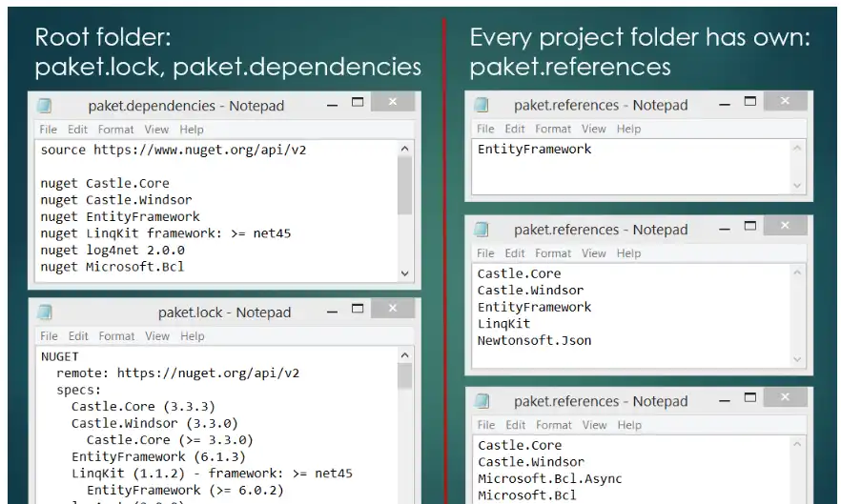841x504 pixels.
Task: Click 'LinqKit' line in paket.references
Action: tap(503, 324)
